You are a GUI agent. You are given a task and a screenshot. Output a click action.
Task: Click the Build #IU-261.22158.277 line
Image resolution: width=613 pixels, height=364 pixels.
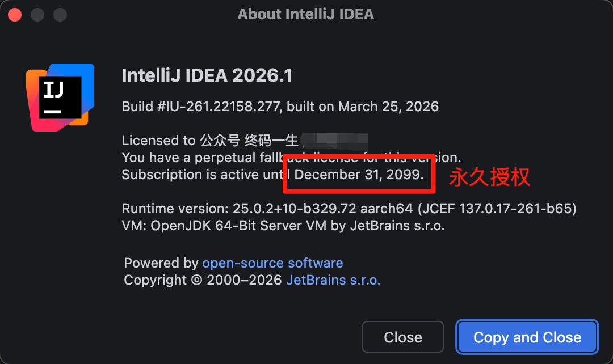click(280, 106)
